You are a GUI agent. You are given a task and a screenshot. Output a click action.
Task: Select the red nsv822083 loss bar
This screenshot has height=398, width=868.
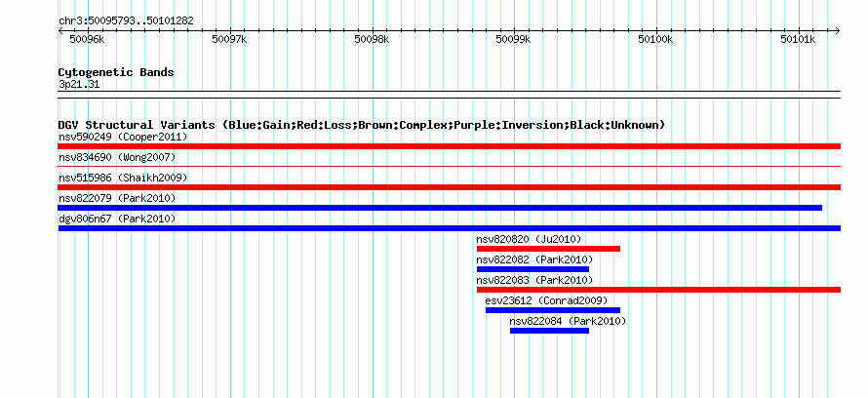pos(658,290)
